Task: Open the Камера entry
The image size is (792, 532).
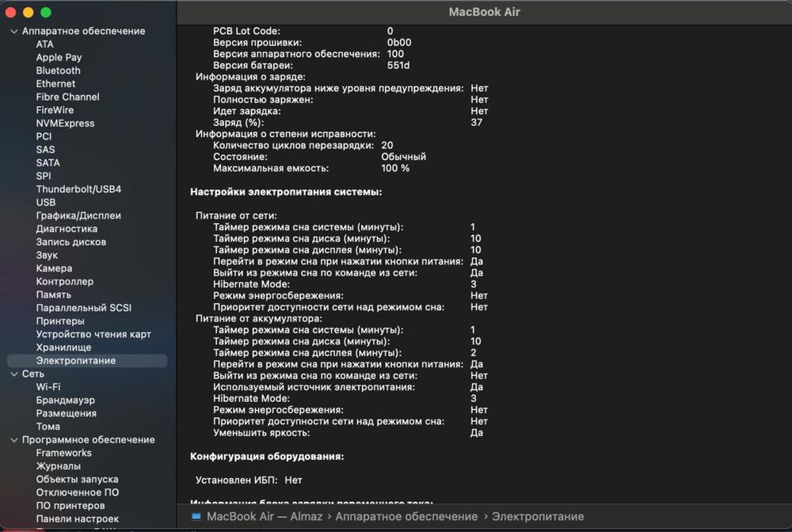Action: 54,268
